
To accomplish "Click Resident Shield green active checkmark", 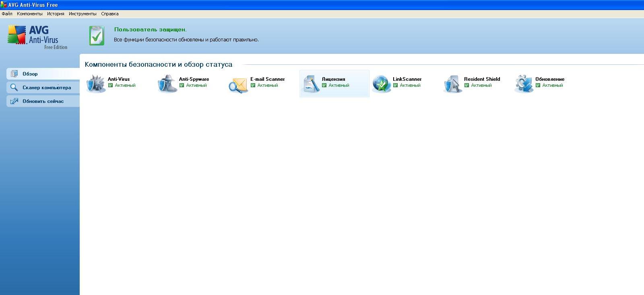I will pyautogui.click(x=466, y=85).
